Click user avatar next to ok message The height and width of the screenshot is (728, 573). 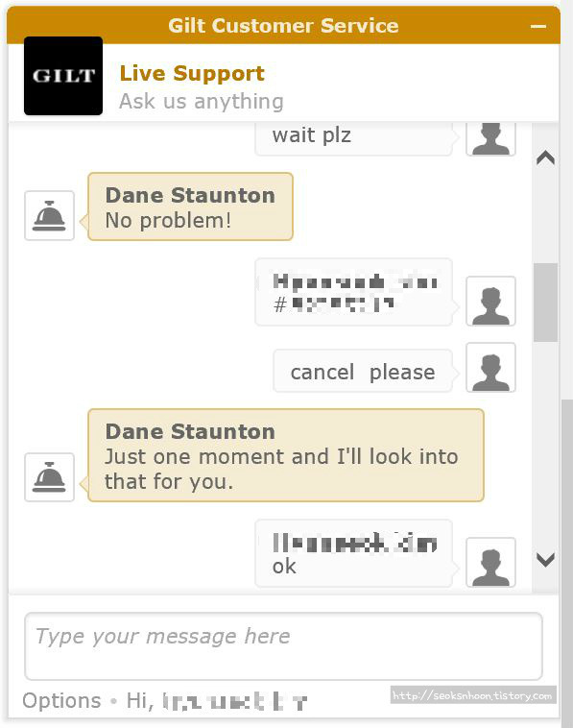coord(490,562)
